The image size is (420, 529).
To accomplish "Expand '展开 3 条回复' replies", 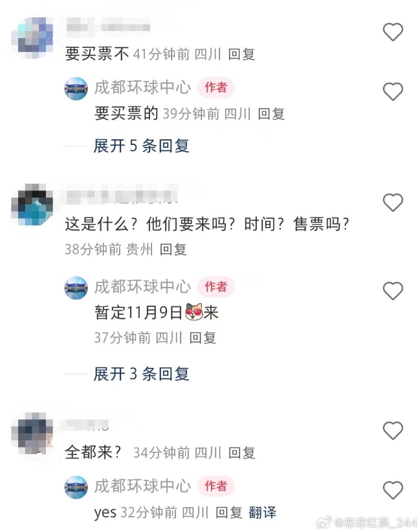I will click(x=141, y=374).
